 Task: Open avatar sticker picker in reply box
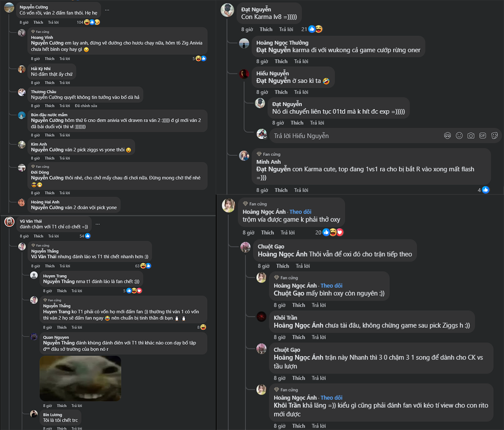(x=448, y=136)
